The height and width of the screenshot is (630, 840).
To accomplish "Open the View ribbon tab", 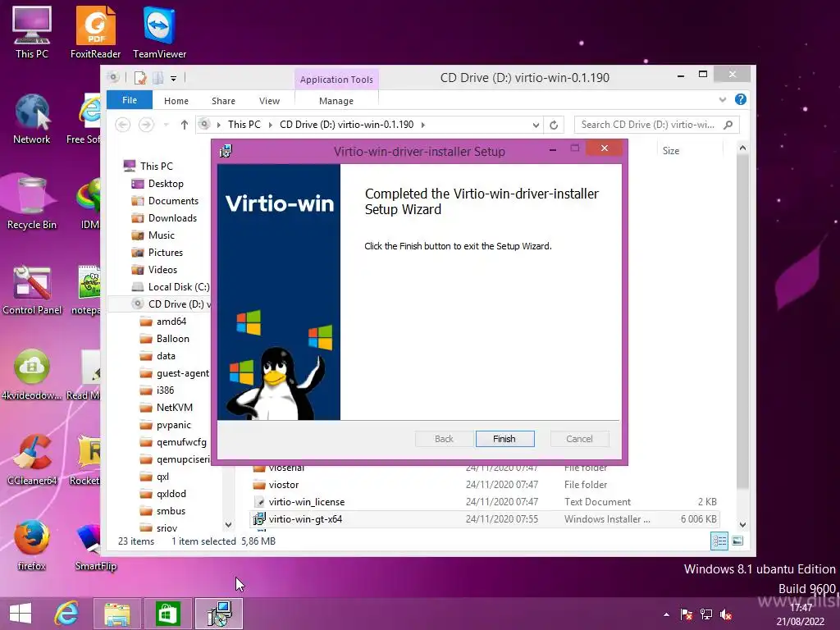I will [269, 101].
